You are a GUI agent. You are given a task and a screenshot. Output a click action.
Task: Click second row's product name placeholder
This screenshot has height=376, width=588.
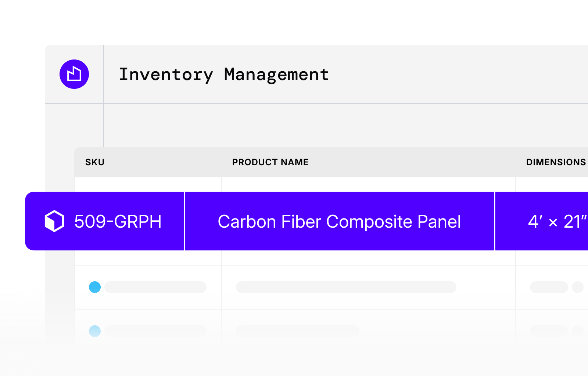346,287
